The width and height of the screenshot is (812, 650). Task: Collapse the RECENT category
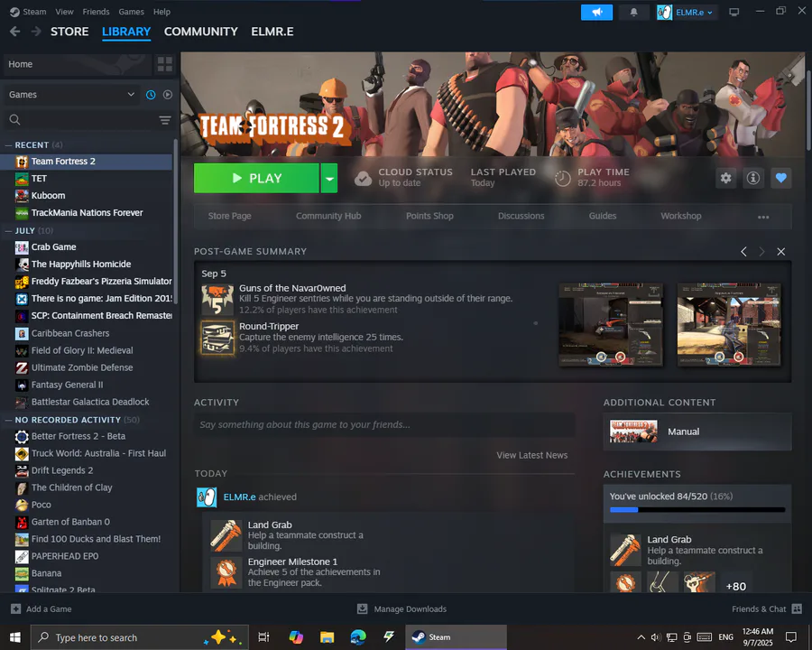(x=8, y=145)
